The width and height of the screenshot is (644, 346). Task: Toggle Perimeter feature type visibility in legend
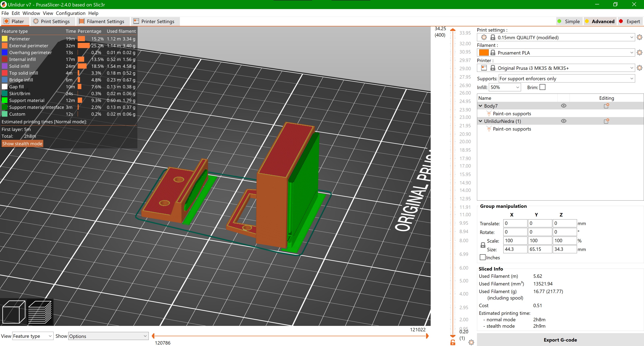point(69,39)
